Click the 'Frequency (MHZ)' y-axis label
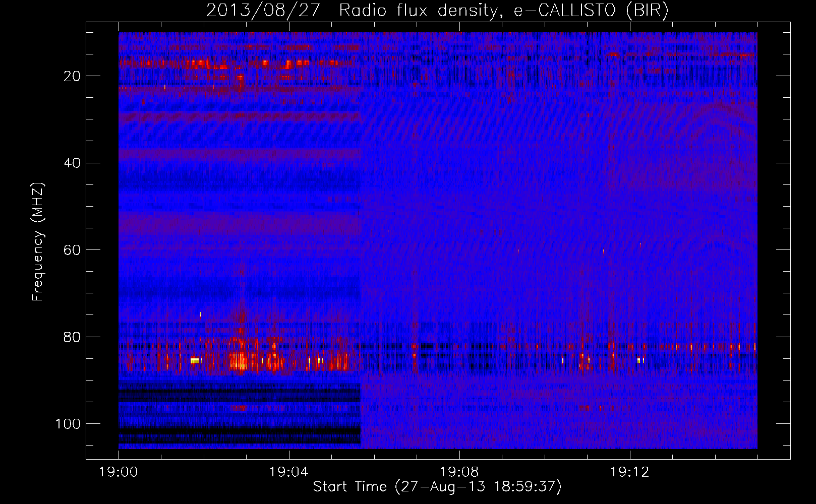The width and height of the screenshot is (816, 504). coord(38,242)
